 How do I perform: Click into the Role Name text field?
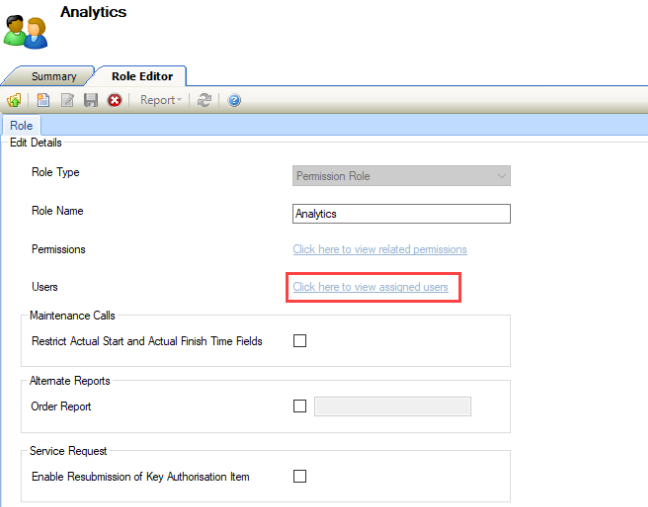(x=401, y=214)
